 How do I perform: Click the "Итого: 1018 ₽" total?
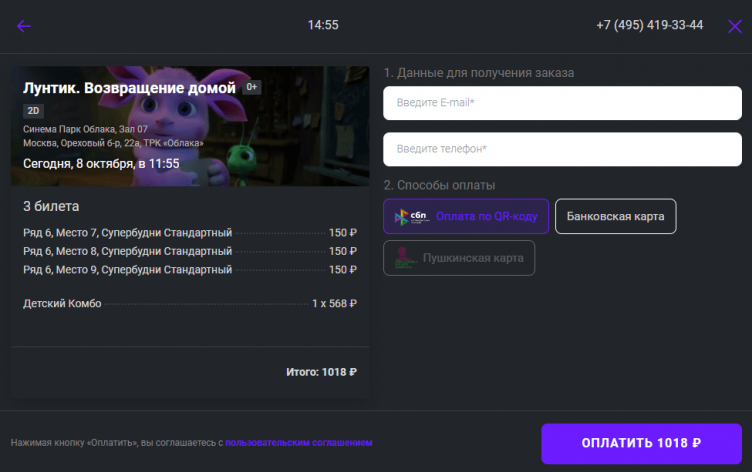point(321,372)
